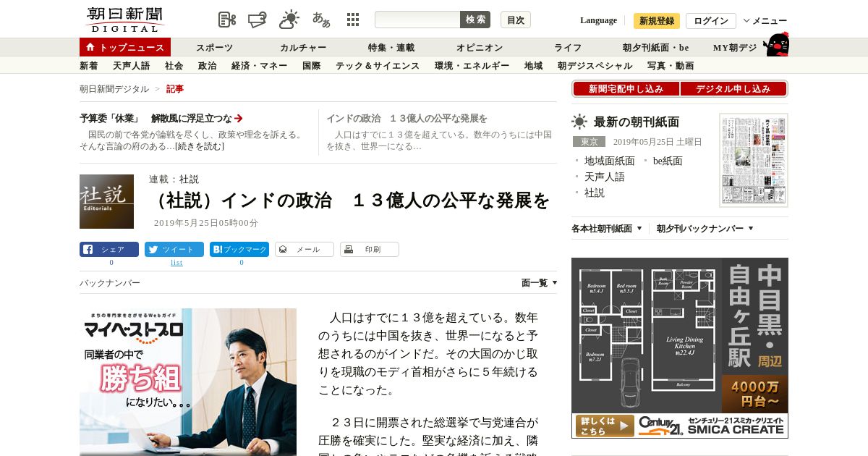Viewport: 868px width, 456px height.
Task: Open 社説 link in the sidebar
Action: 595,193
